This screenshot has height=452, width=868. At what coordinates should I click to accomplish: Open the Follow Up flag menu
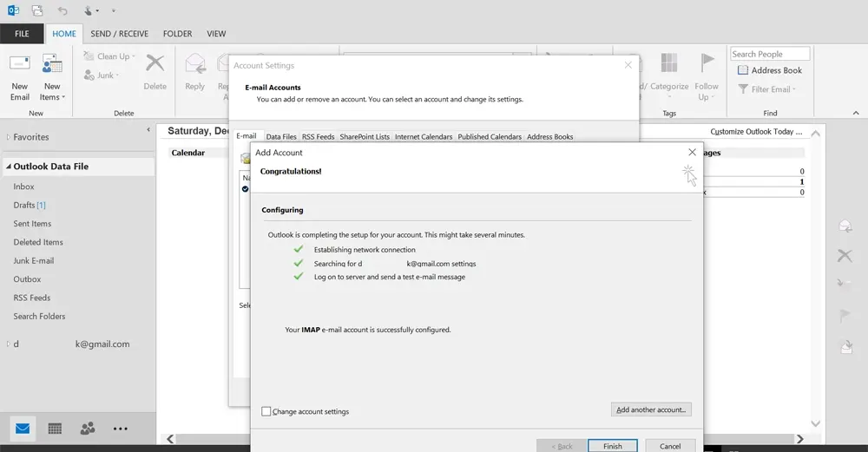[x=707, y=77]
